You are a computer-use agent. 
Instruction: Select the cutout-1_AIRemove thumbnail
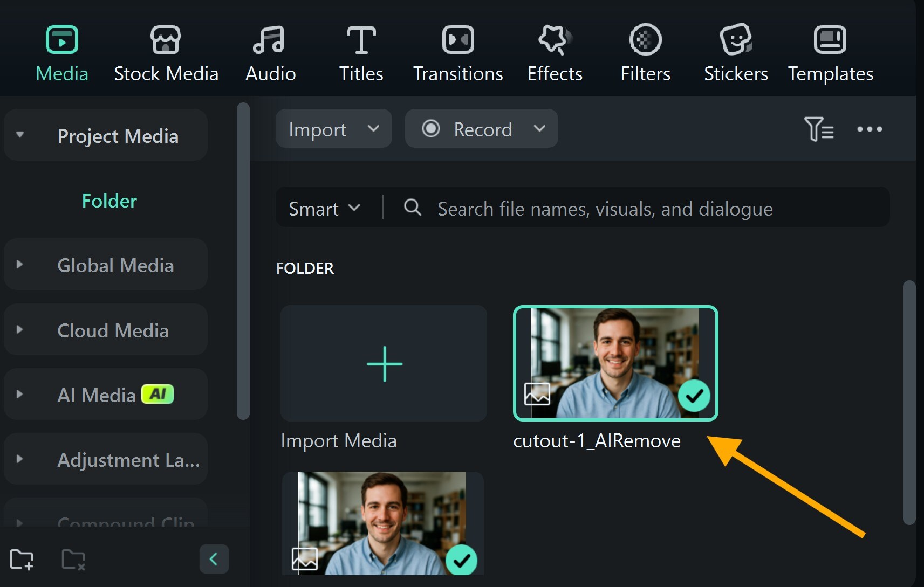pos(615,363)
